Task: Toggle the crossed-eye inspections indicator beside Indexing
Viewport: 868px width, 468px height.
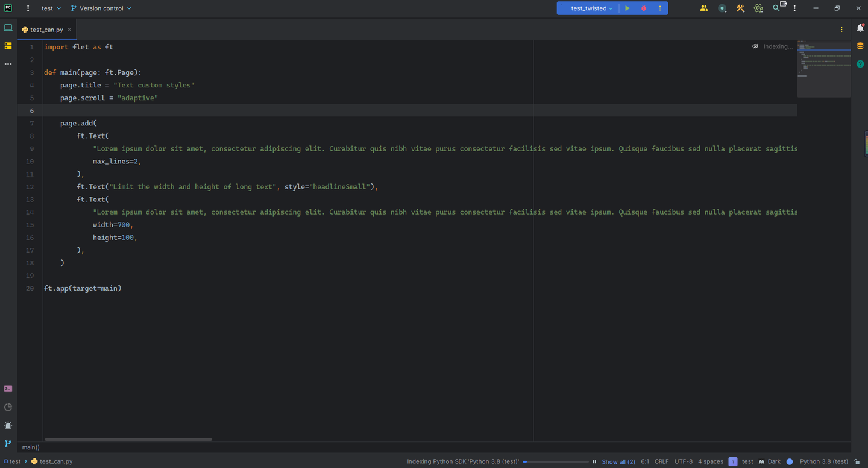Action: [755, 46]
